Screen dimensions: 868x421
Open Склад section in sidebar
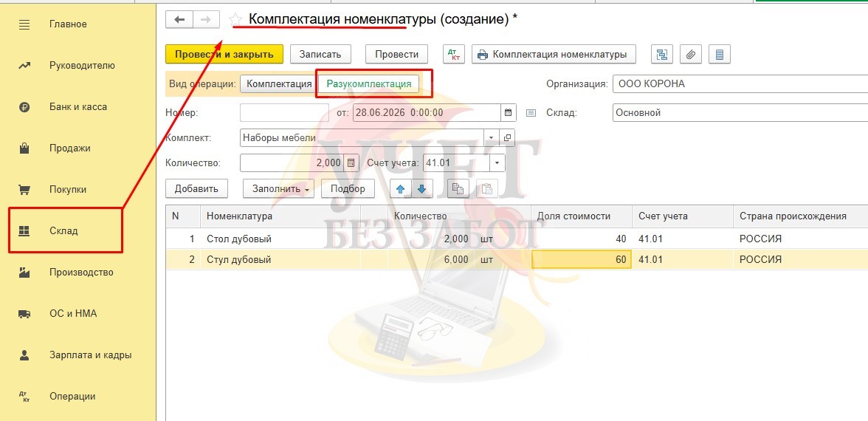tap(65, 231)
